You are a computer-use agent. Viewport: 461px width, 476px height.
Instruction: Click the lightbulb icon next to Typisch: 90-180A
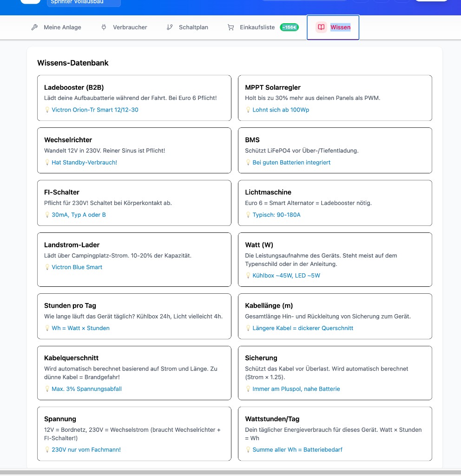(248, 215)
